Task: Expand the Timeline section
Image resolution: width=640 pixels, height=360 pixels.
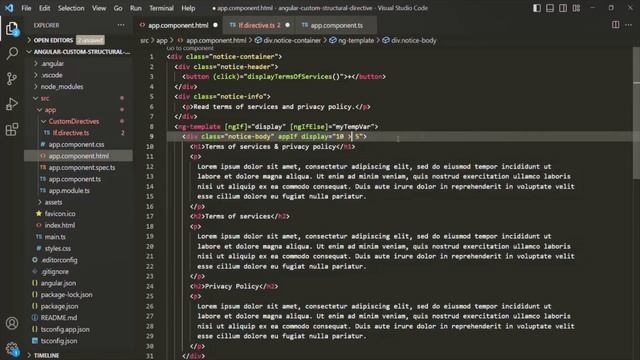Action: 46,356
